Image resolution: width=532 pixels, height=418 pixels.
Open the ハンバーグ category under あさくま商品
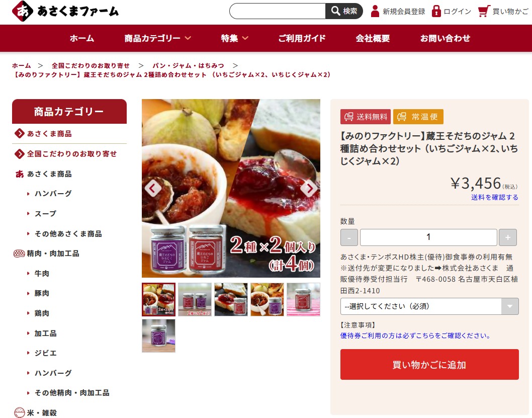[53, 193]
